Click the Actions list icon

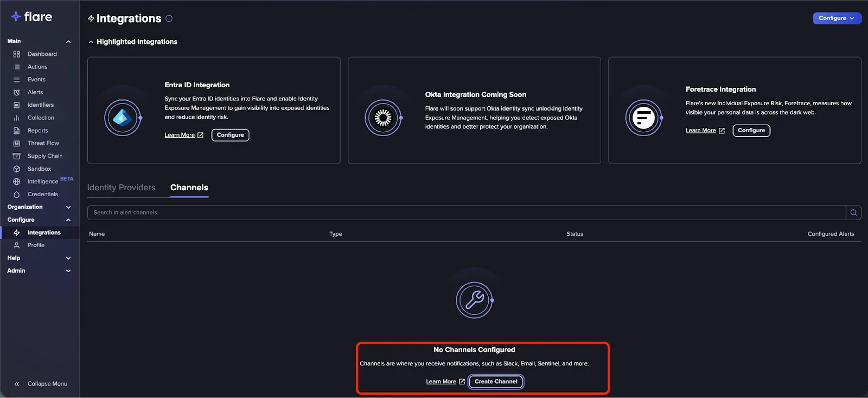point(17,67)
